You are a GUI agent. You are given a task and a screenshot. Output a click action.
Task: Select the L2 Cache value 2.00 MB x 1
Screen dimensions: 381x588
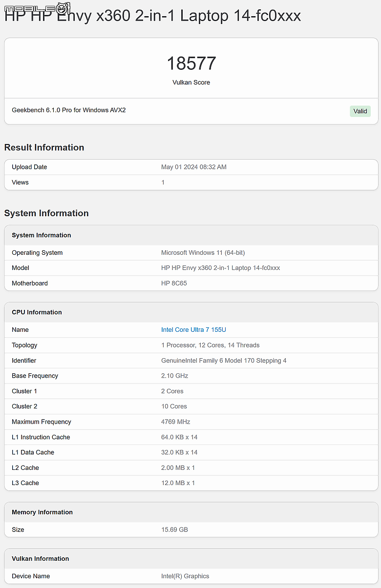178,468
